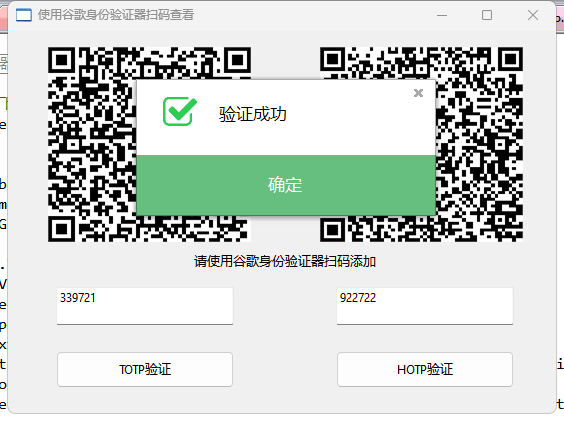Open the window menu from the title bar app icon
The image size is (564, 421).
pyautogui.click(x=24, y=15)
